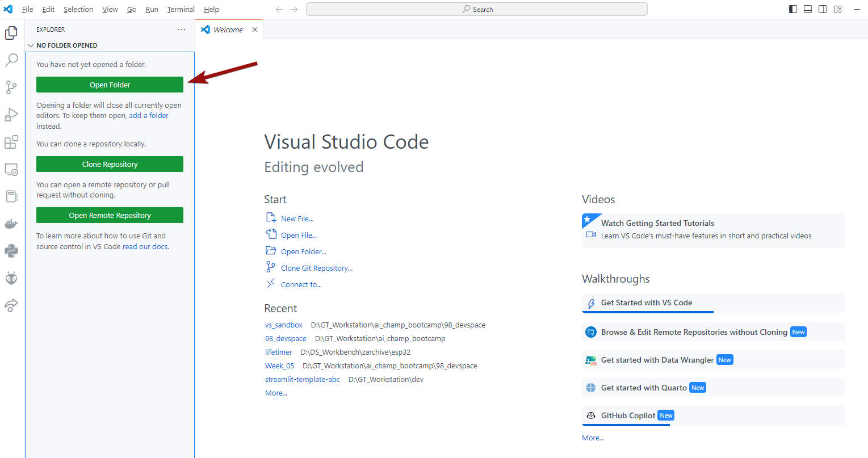Open Get started with Data Wrangler walkthrough
Screen dimensions: 868x458
714,360
